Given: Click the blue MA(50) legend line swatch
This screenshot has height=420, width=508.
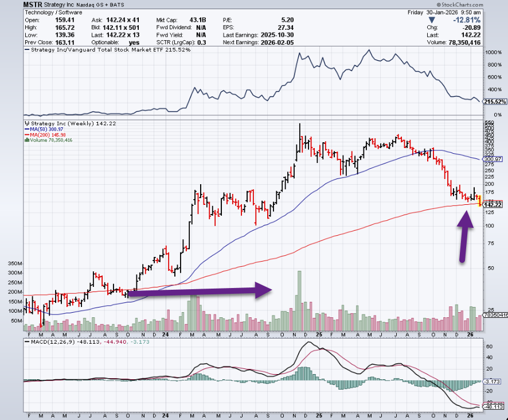Looking at the screenshot, I should (x=26, y=129).
